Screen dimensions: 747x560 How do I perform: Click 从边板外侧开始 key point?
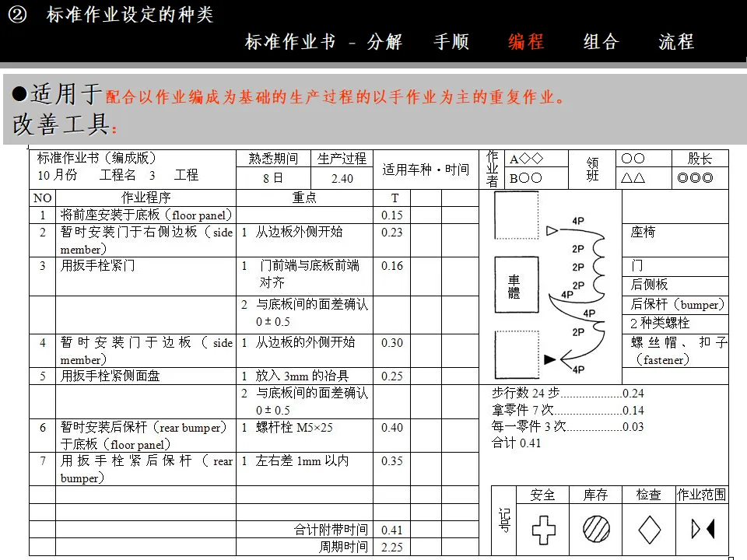(x=299, y=232)
